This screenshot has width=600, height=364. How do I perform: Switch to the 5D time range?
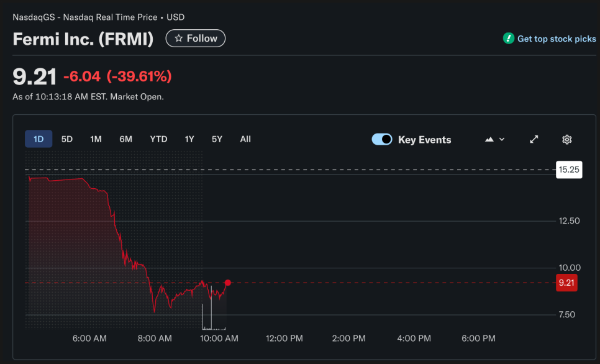(67, 139)
